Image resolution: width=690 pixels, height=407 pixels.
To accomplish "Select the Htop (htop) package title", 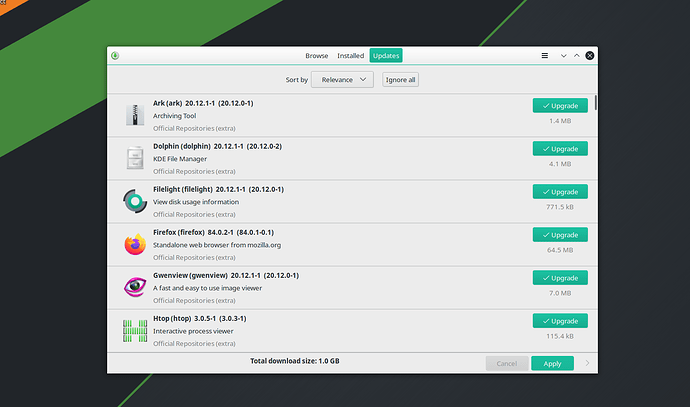I will (200, 319).
